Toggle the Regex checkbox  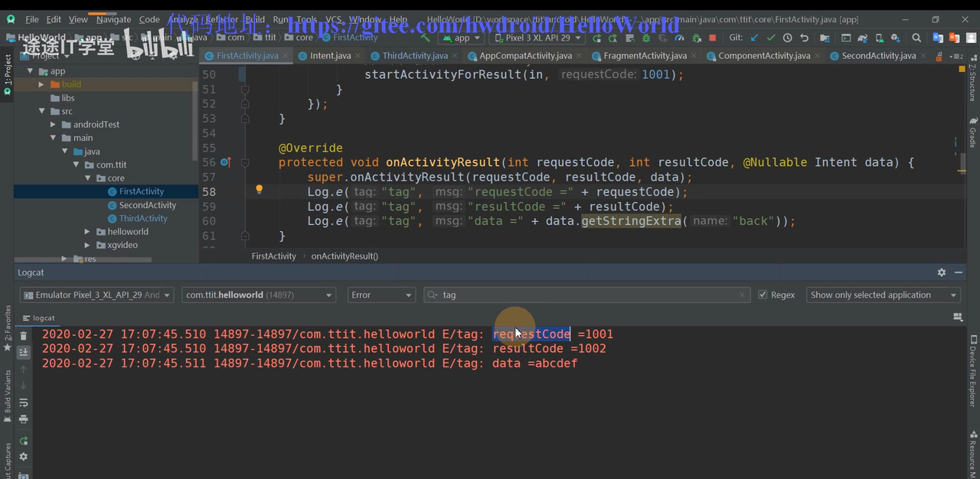pos(763,295)
